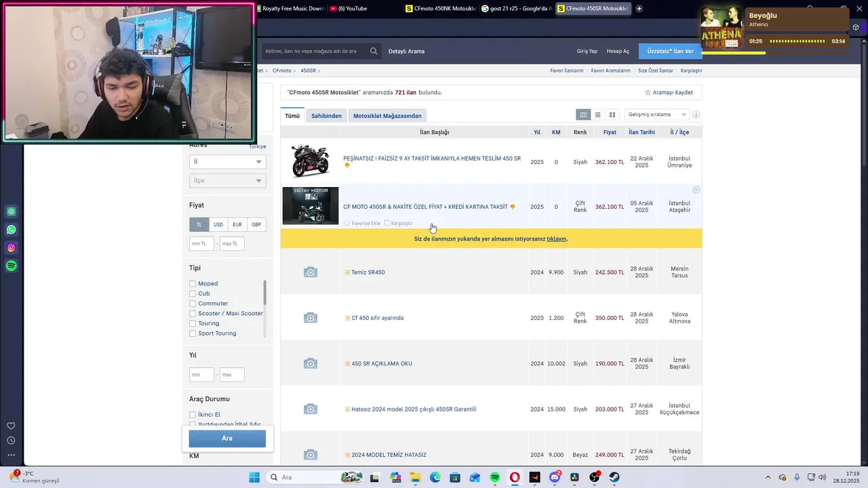Open Instagram in Opera sidebar
The width and height of the screenshot is (868, 488).
tap(11, 248)
